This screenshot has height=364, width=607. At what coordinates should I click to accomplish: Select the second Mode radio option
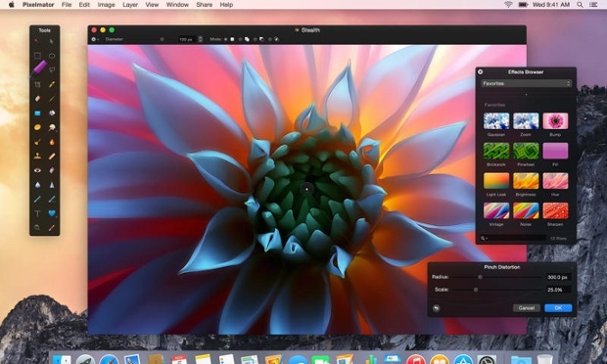click(x=241, y=39)
